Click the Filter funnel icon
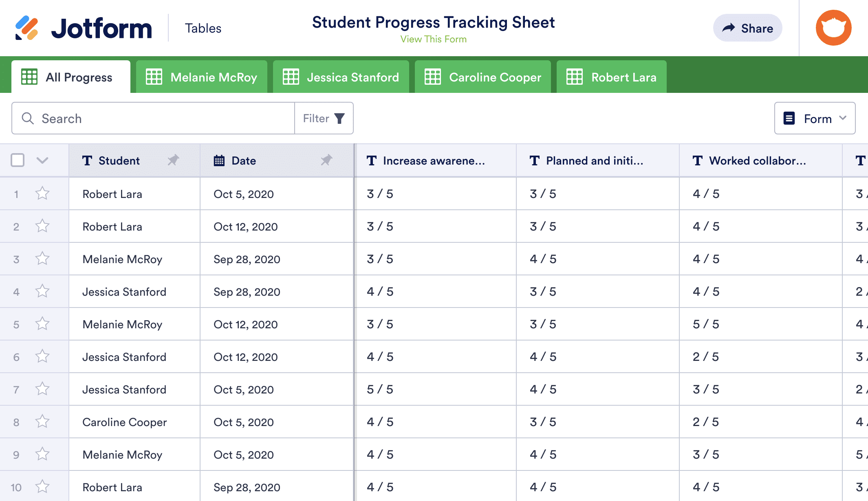868x501 pixels. [339, 119]
